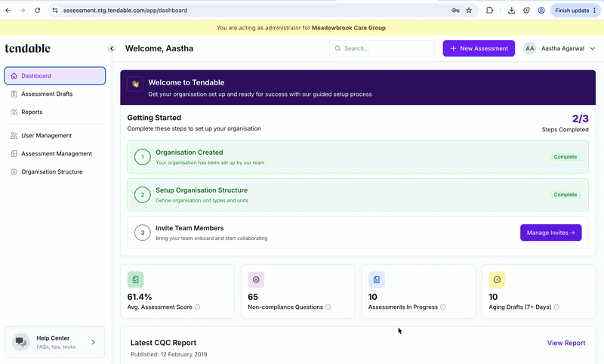This screenshot has width=604, height=364.
Task: Click Manage Invites button
Action: coord(551,233)
